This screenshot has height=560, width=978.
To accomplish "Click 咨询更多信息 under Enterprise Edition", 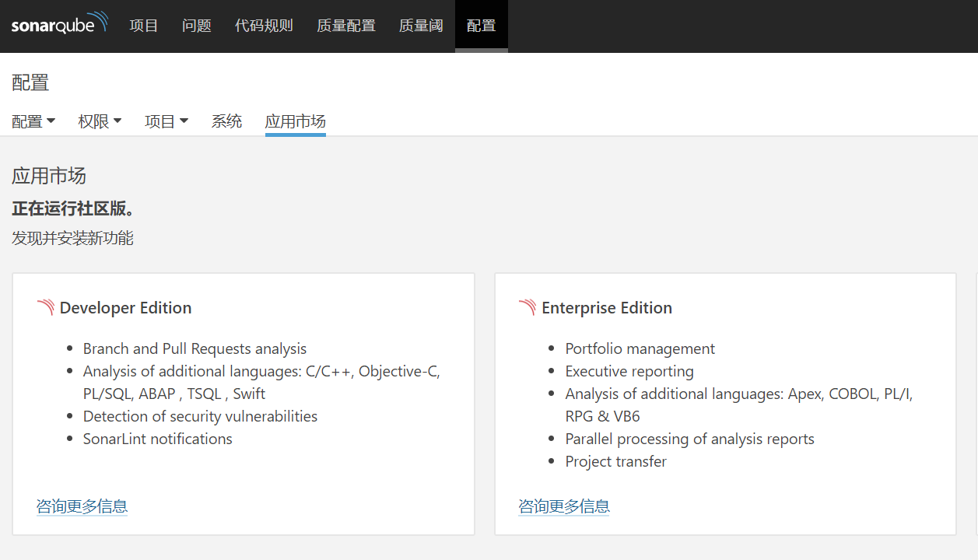I will 564,506.
